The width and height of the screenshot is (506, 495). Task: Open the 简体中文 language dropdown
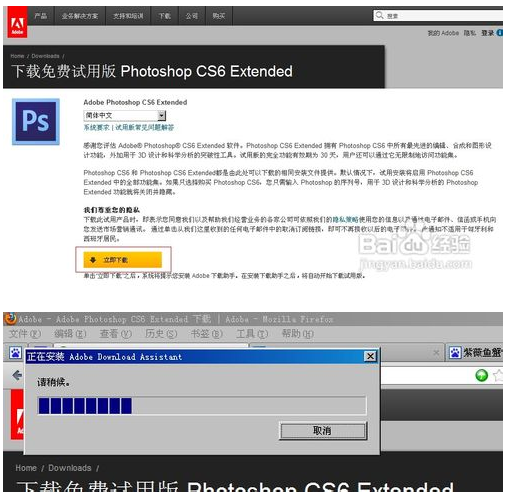(124, 115)
